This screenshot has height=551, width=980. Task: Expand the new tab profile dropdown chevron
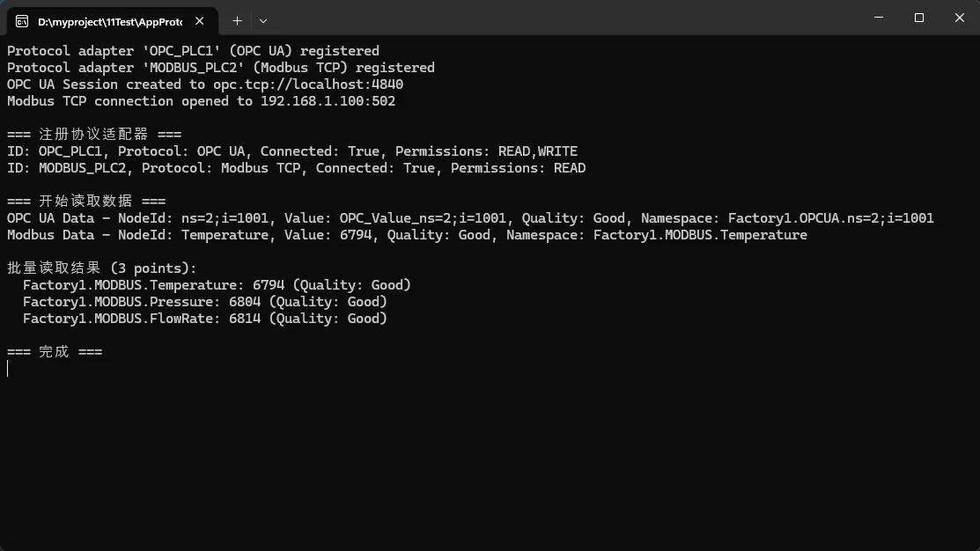263,20
